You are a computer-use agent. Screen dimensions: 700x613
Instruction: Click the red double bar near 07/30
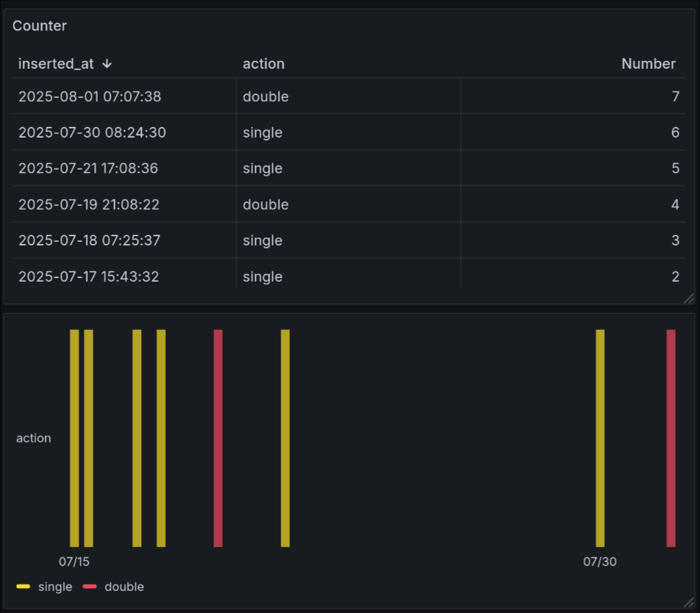(x=672, y=438)
